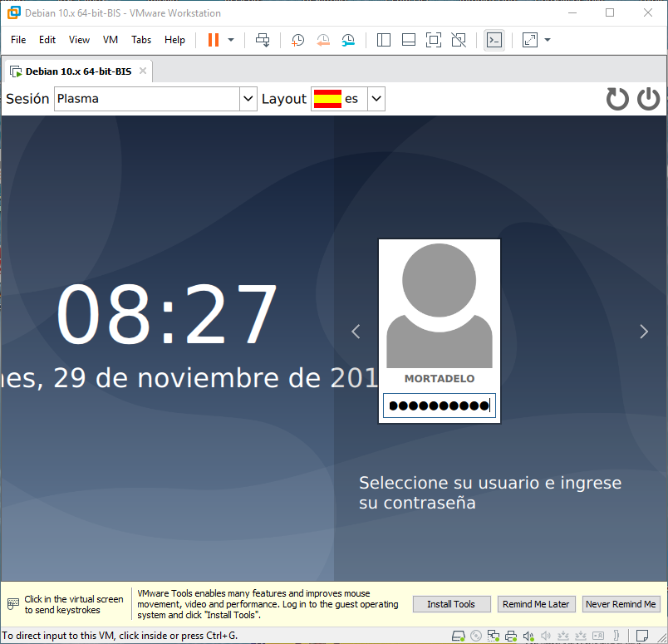Click the network adapter status icon
This screenshot has height=644, width=668.
point(494,636)
